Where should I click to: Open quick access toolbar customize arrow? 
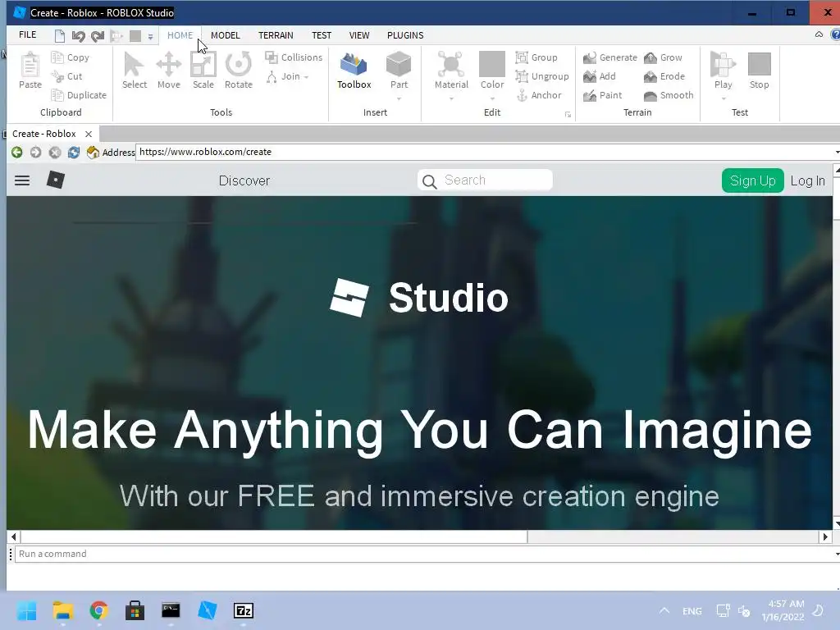(151, 36)
